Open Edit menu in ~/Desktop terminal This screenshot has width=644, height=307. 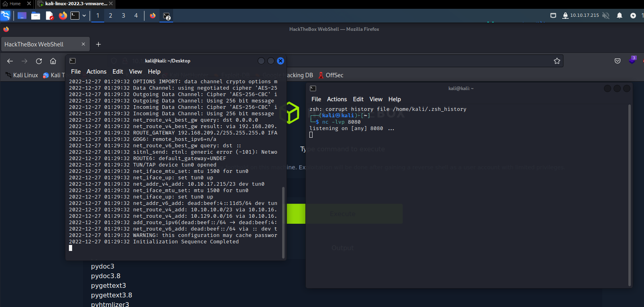tap(118, 72)
